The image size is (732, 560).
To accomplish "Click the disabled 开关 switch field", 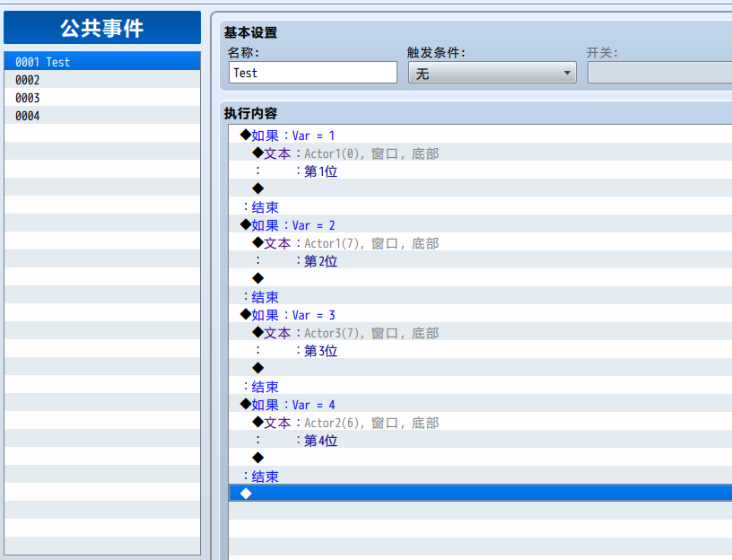I will tap(659, 73).
